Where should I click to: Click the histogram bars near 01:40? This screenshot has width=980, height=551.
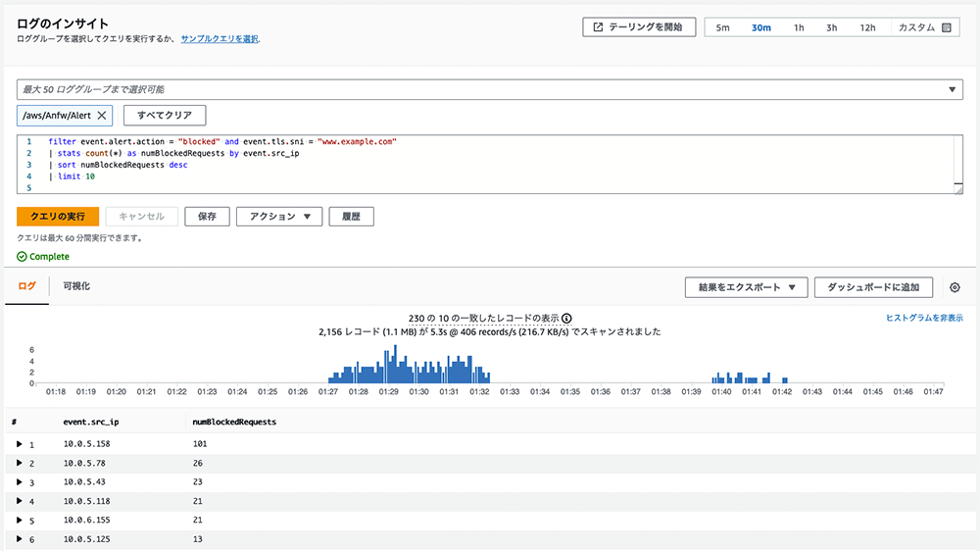point(720,377)
